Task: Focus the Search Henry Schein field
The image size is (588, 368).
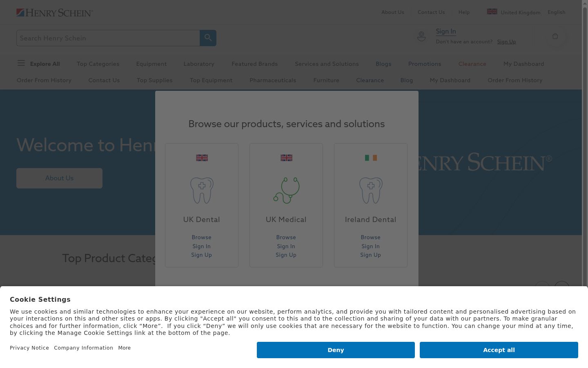Action: (108, 38)
